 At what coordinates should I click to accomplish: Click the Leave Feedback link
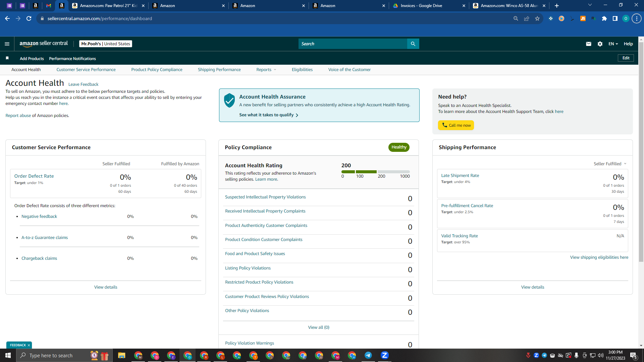coord(83,84)
